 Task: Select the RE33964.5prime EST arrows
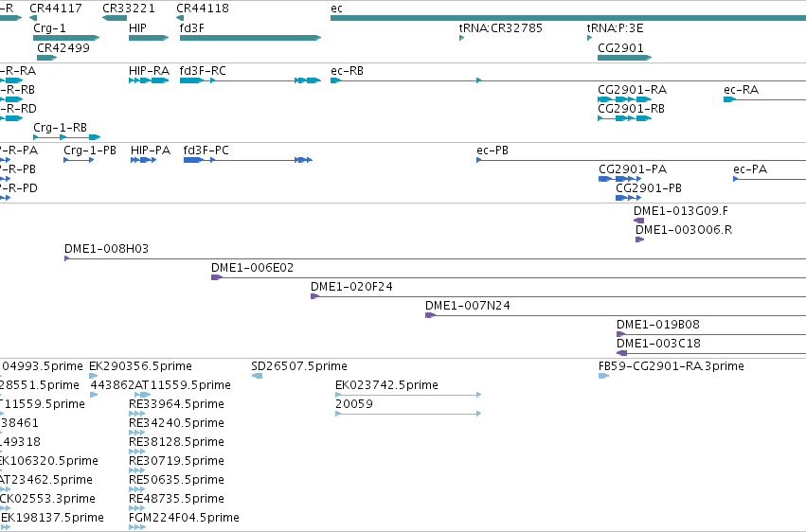(x=136, y=414)
